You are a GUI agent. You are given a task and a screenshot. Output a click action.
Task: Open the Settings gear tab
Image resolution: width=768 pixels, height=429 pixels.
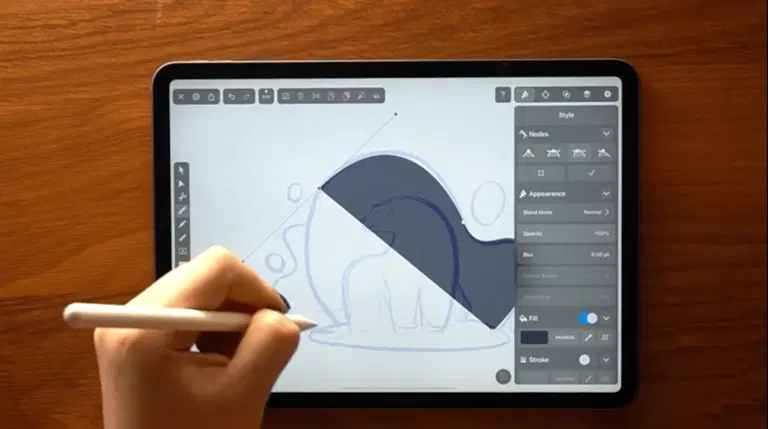pos(607,95)
